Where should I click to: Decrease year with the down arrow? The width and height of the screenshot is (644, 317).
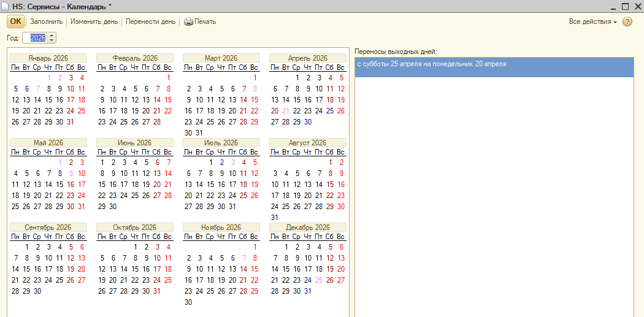(52, 40)
